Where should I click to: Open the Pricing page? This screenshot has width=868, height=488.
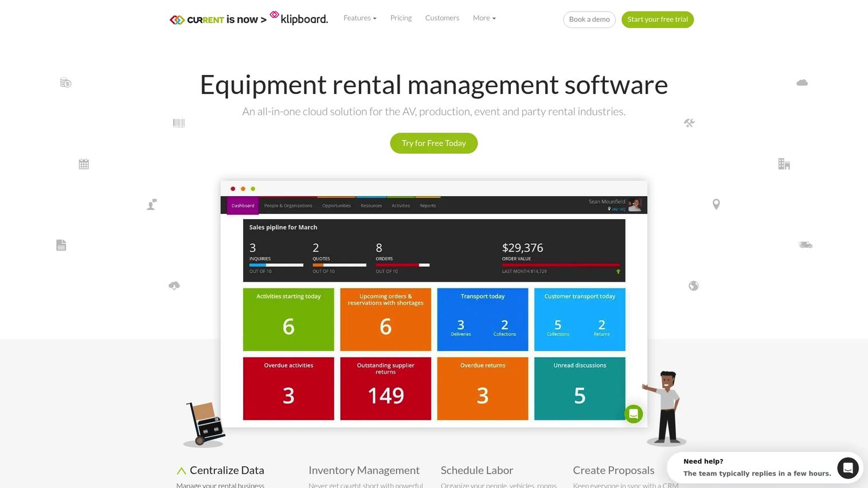click(401, 18)
